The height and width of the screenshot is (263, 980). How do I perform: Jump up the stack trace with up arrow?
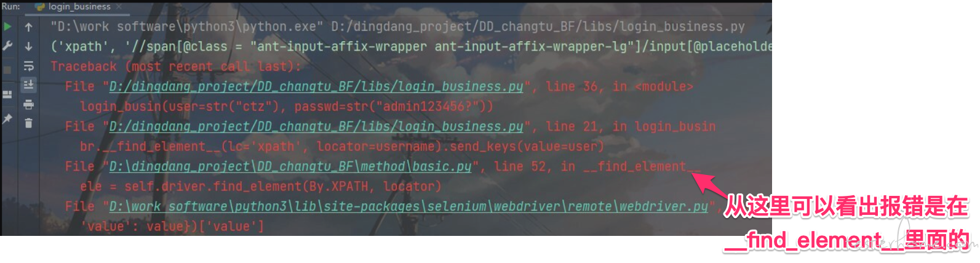tap(28, 26)
